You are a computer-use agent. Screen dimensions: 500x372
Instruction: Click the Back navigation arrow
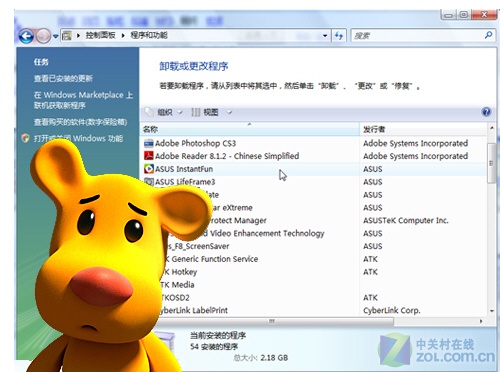point(26,36)
